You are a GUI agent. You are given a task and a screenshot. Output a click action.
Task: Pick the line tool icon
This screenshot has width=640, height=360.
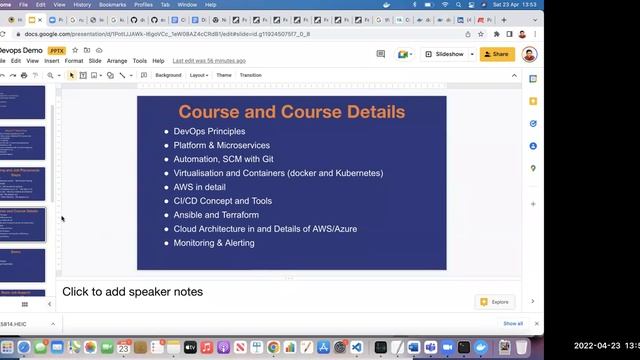click(x=122, y=76)
